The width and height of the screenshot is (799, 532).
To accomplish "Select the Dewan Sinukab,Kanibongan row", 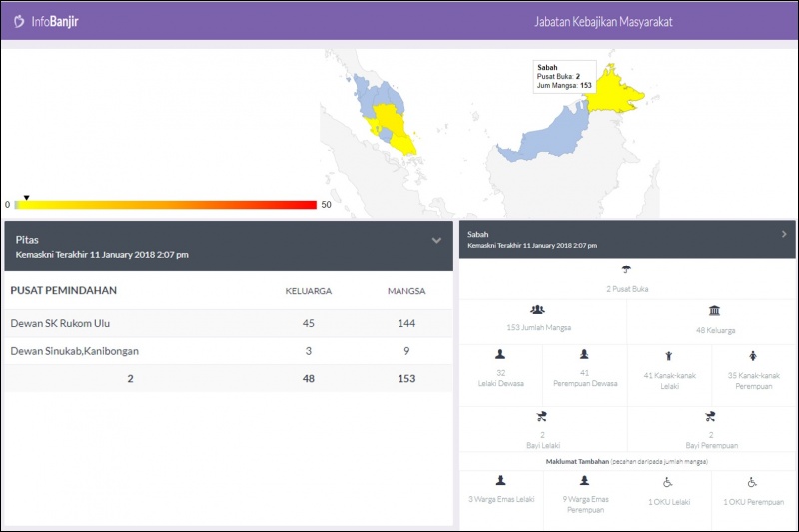I will pos(229,350).
